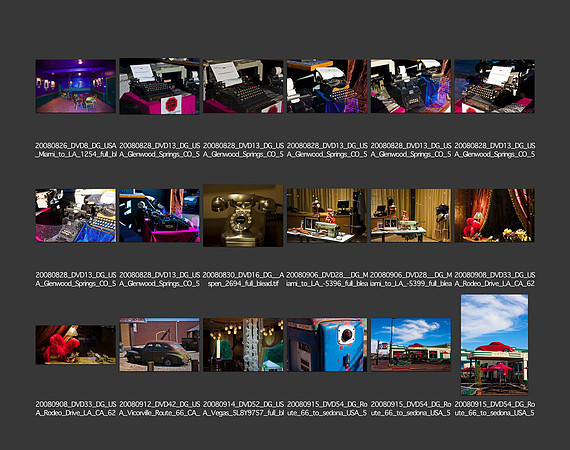Click the Route_66_to_sedona filename under the portrait diner
The image size is (570, 450).
494,409
